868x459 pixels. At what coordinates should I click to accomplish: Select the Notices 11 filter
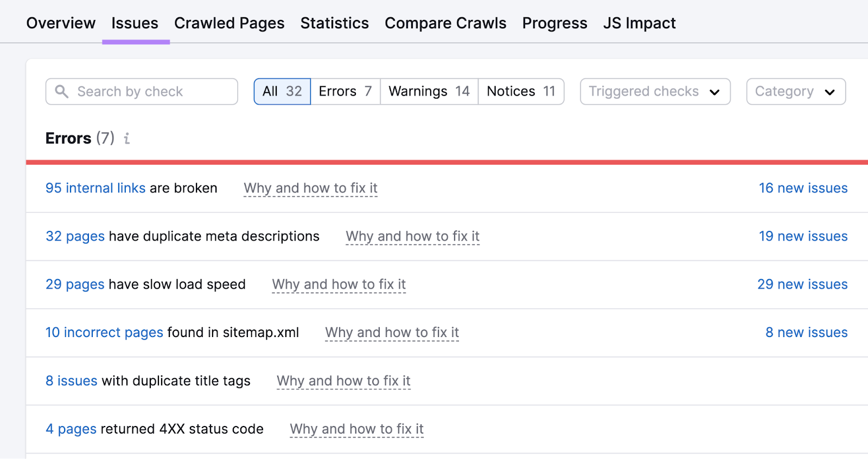(x=520, y=91)
